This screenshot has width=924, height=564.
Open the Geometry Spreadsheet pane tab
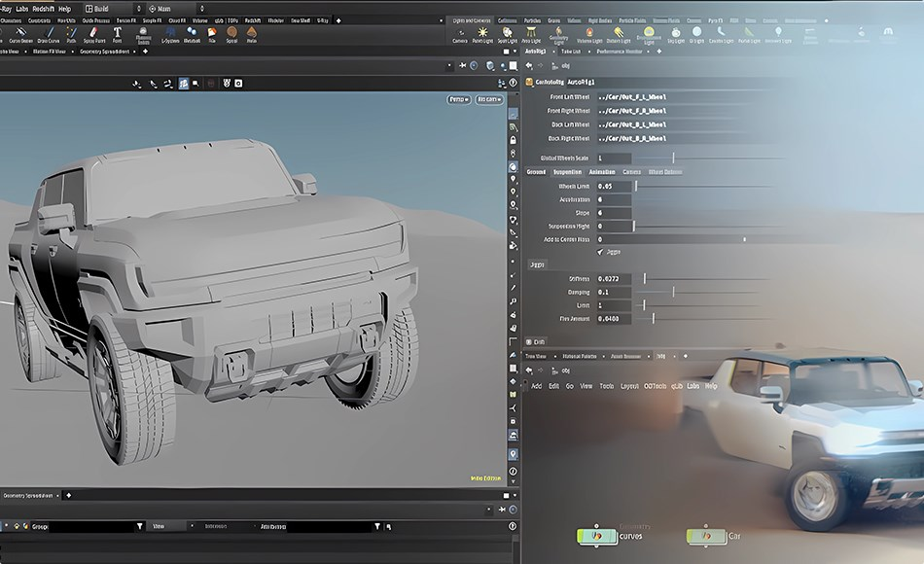(x=105, y=51)
